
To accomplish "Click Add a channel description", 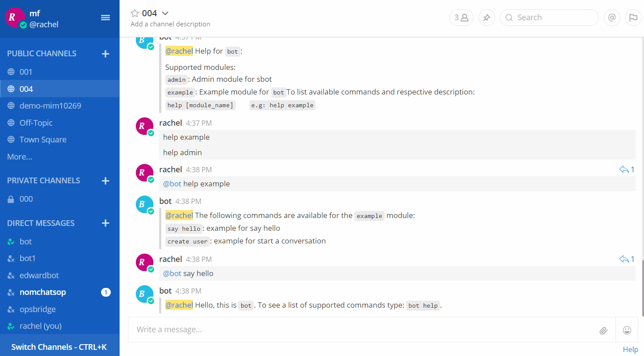I will pos(171,24).
